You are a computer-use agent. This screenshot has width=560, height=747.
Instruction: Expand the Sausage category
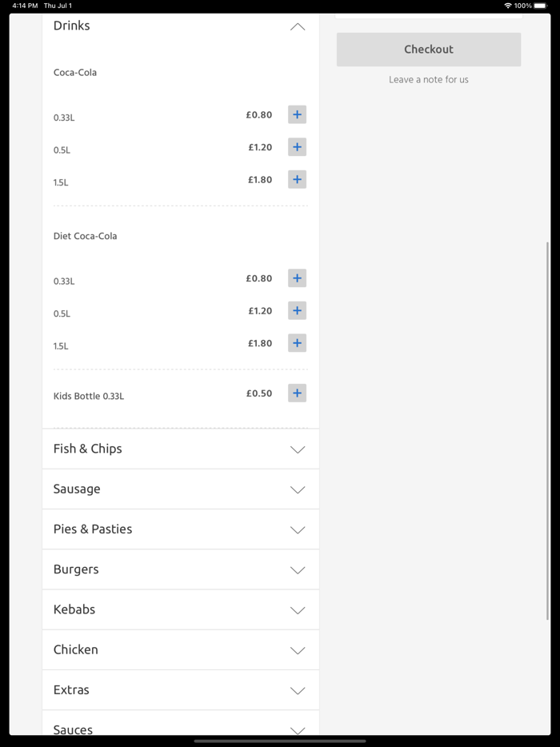click(298, 489)
